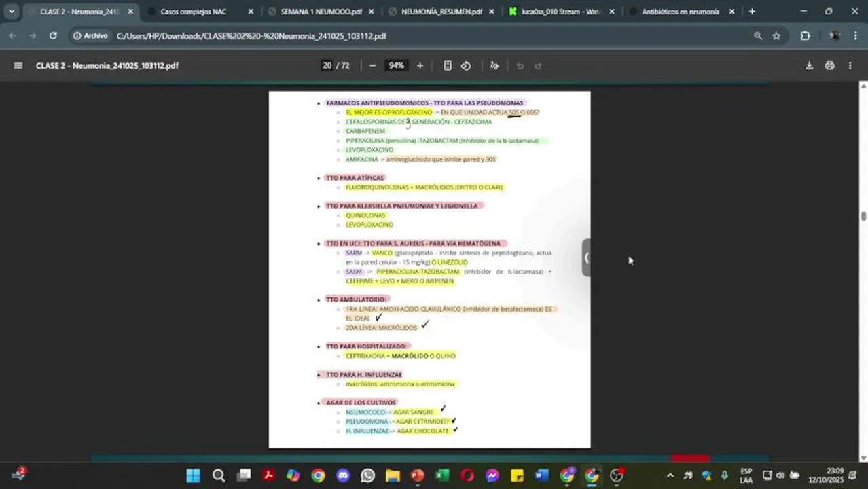Click AGAR DE LOS CULTIVOS heading
This screenshot has width=868, height=489.
[361, 403]
